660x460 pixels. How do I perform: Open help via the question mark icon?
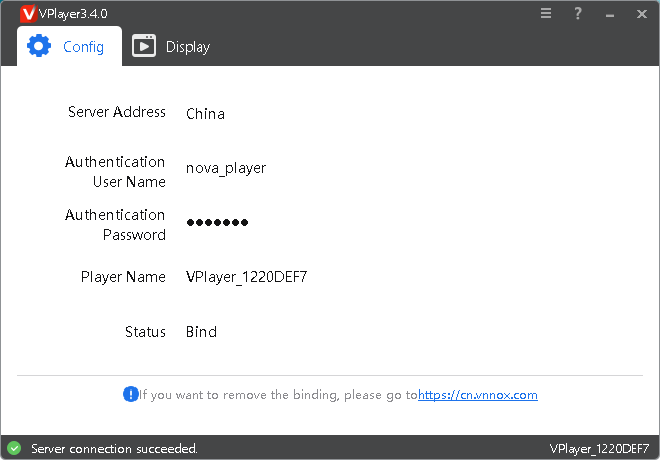click(578, 13)
